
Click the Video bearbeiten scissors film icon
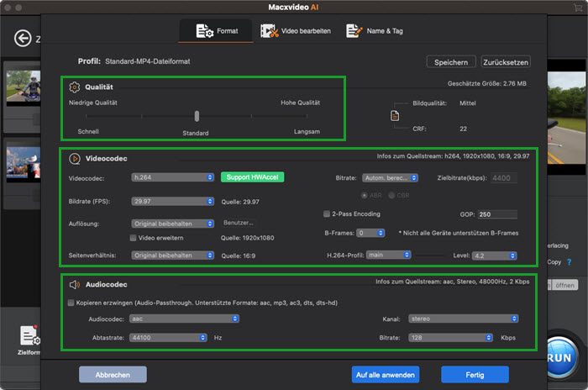click(270, 31)
